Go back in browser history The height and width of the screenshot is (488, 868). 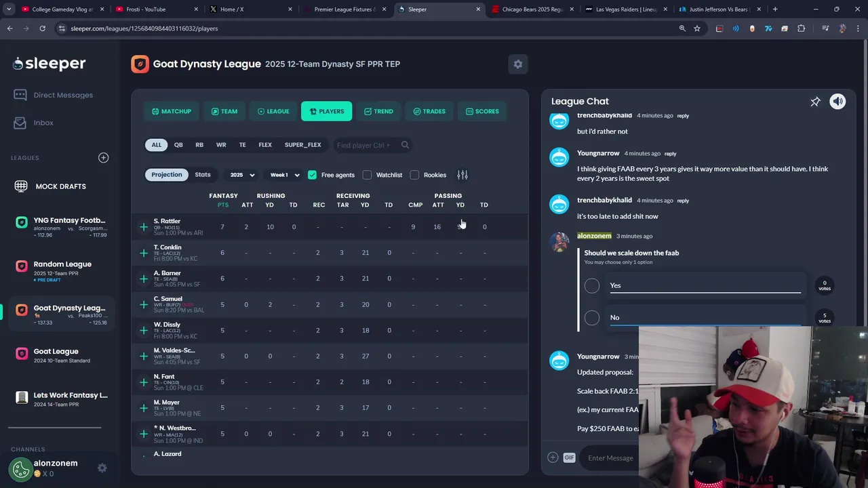[9, 28]
